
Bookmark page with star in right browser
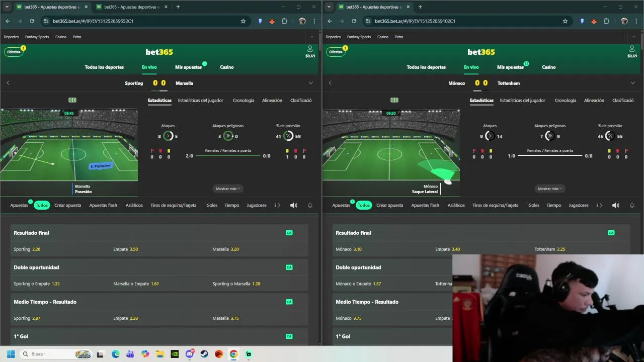point(565,21)
